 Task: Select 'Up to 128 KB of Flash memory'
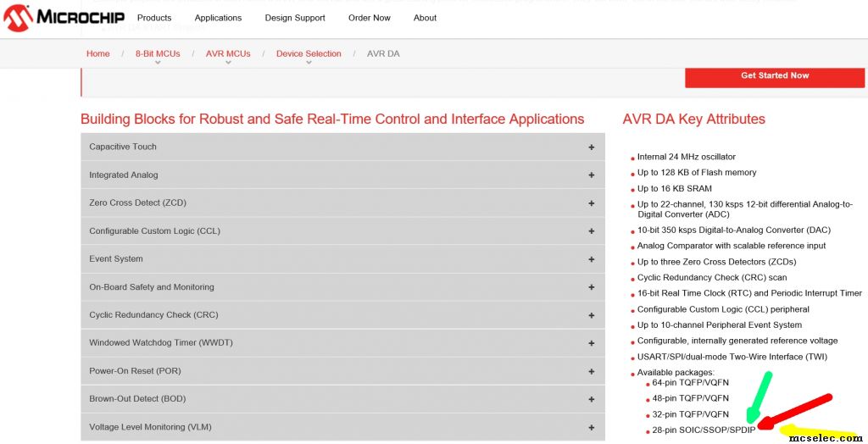(x=697, y=173)
